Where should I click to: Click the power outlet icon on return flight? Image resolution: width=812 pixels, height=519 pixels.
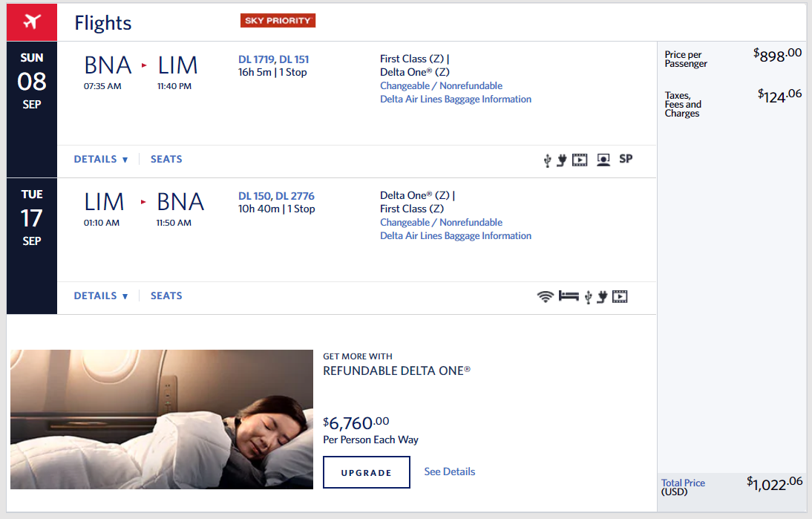point(602,297)
